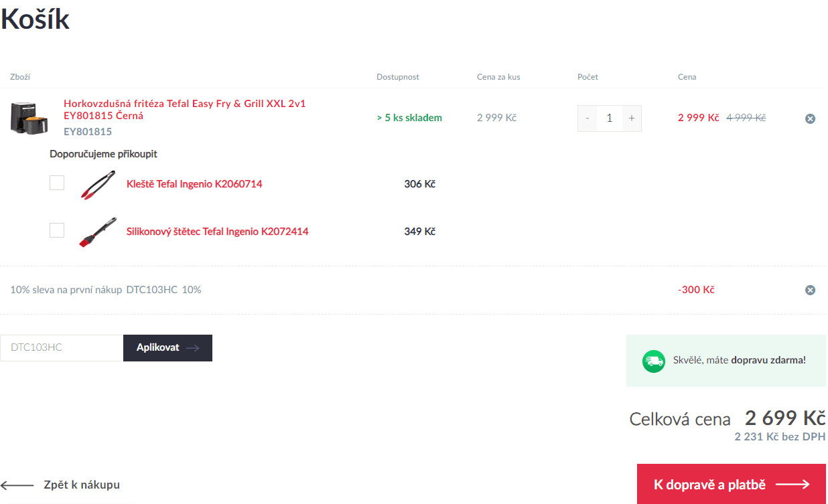Click the -300 Kč discount amount
828x504 pixels.
(696, 290)
